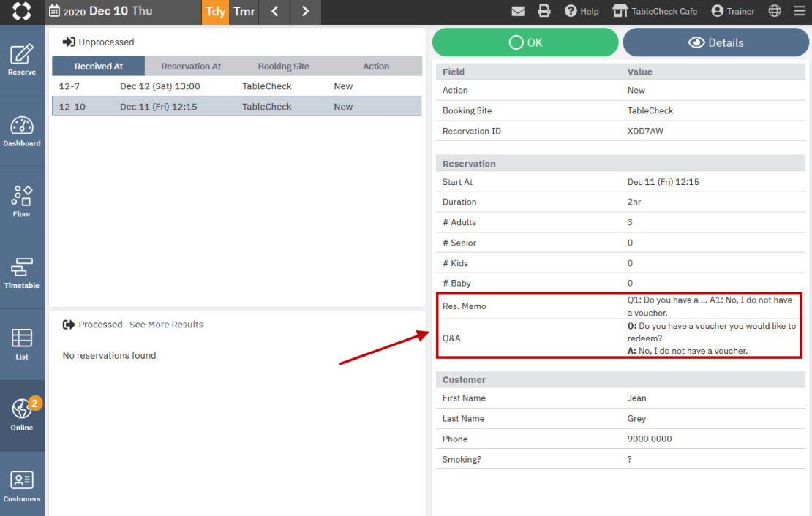This screenshot has width=812, height=516.
Task: Click Phone value 9000 0000
Action: 650,439
